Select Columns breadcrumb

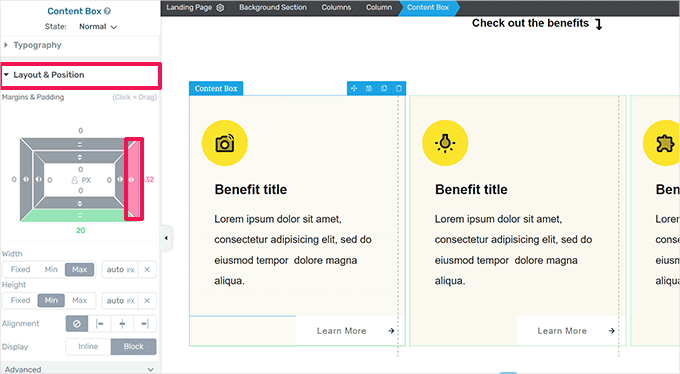(336, 8)
